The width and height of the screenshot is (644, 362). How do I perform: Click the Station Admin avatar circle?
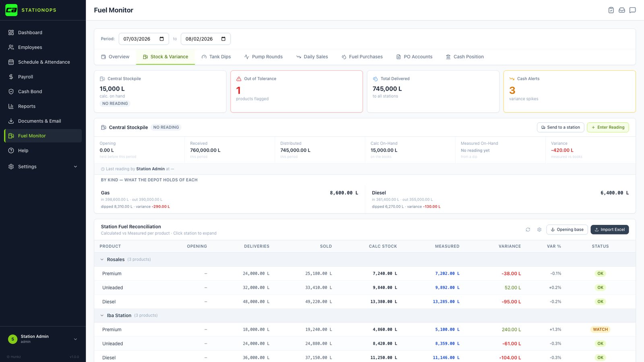(x=12, y=339)
